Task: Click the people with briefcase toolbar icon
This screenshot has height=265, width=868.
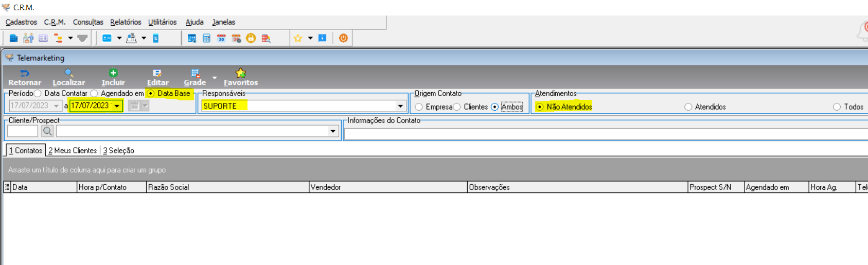Action: [x=28, y=38]
